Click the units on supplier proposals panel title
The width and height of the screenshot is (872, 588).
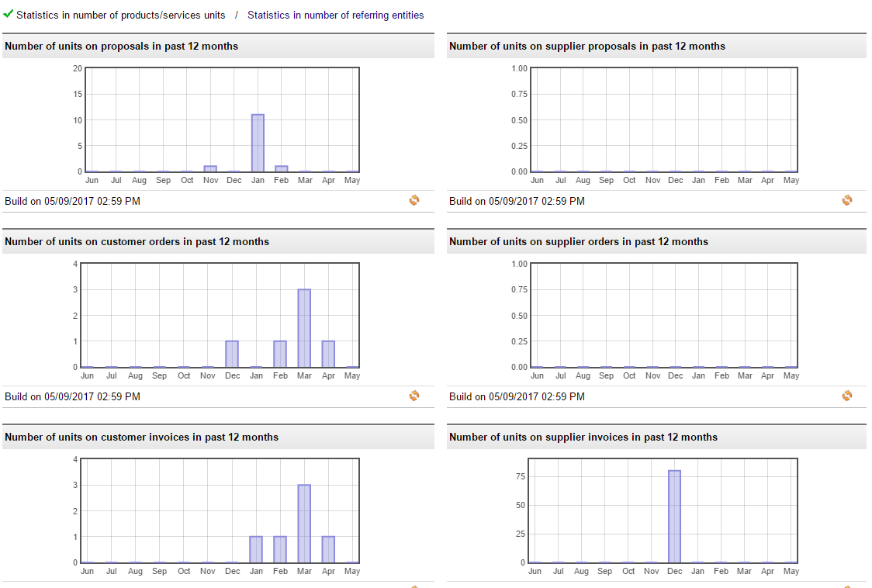pyautogui.click(x=587, y=46)
